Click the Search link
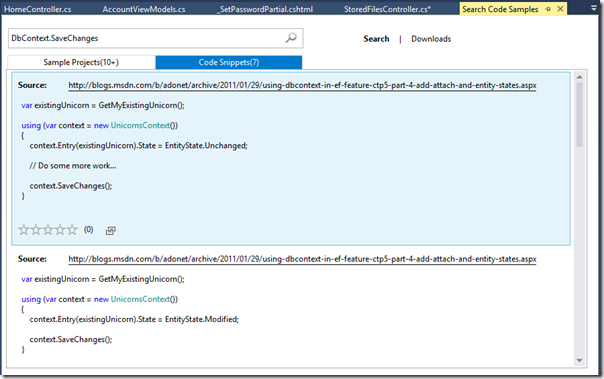604x379 pixels. click(376, 39)
